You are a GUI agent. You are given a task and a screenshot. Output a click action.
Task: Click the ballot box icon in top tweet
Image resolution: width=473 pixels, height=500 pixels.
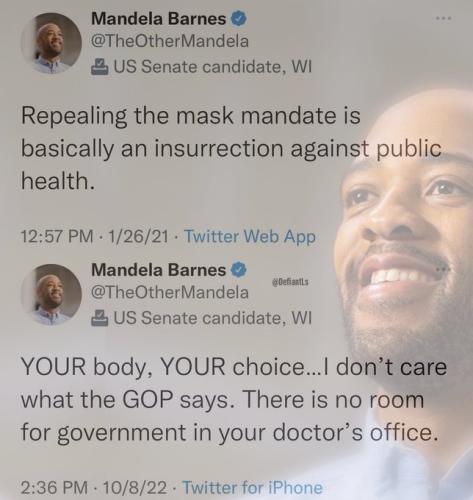(x=100, y=66)
